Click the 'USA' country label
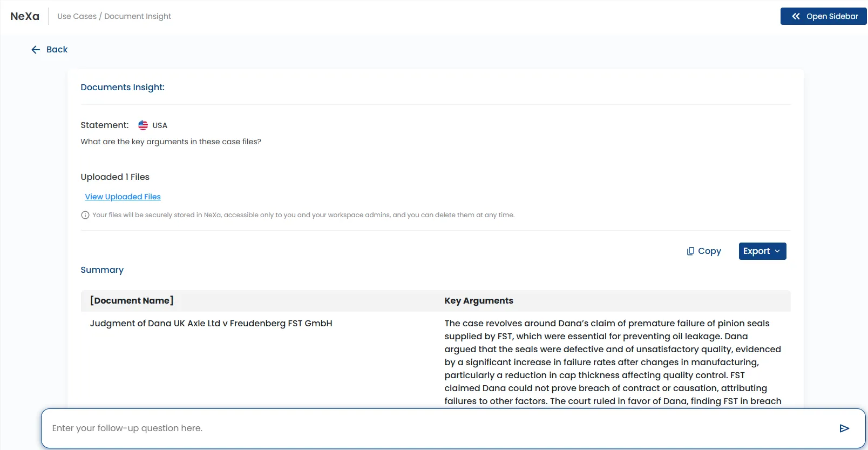The image size is (868, 450). pyautogui.click(x=160, y=125)
